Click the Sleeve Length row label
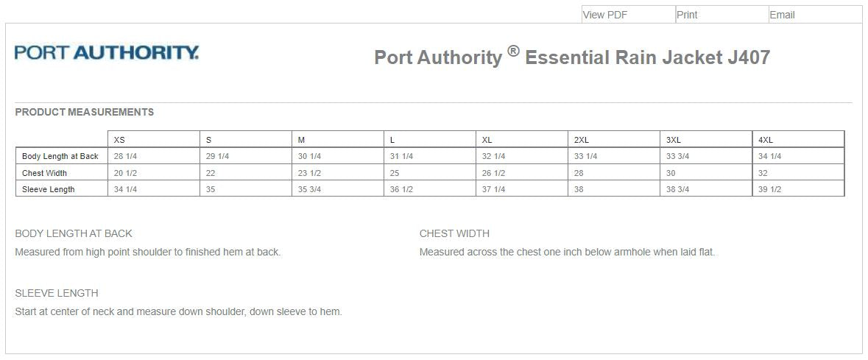 coord(48,189)
